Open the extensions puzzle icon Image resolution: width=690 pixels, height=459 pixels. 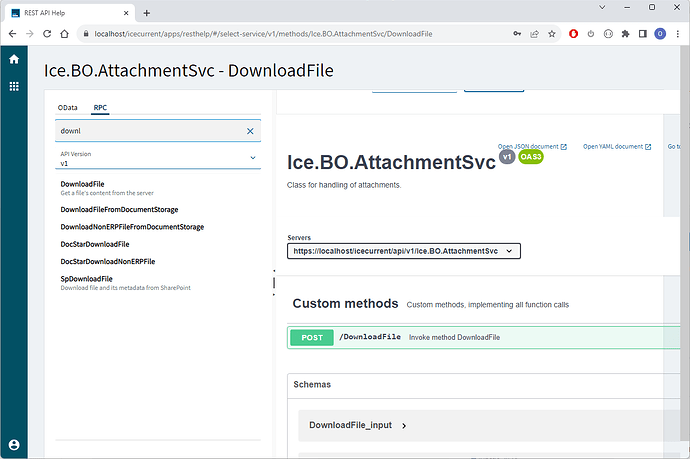(625, 34)
